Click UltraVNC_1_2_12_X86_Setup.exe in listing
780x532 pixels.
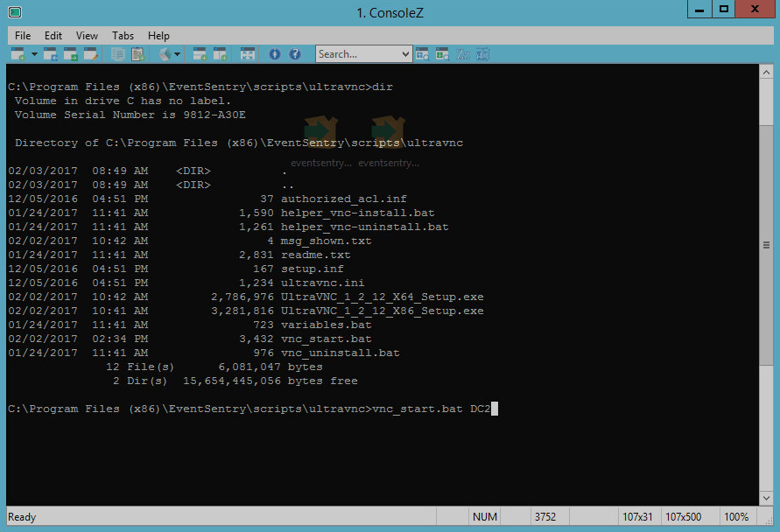382,311
